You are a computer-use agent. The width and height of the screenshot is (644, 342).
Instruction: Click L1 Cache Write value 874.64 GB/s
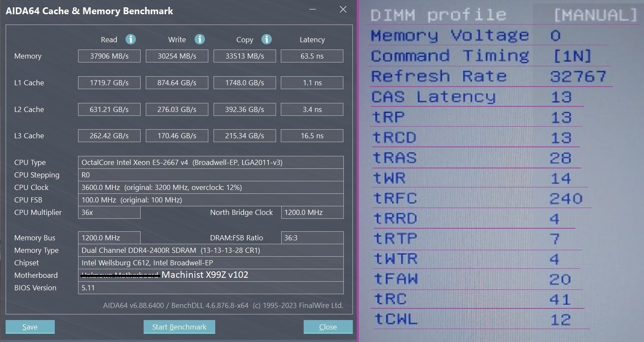177,83
